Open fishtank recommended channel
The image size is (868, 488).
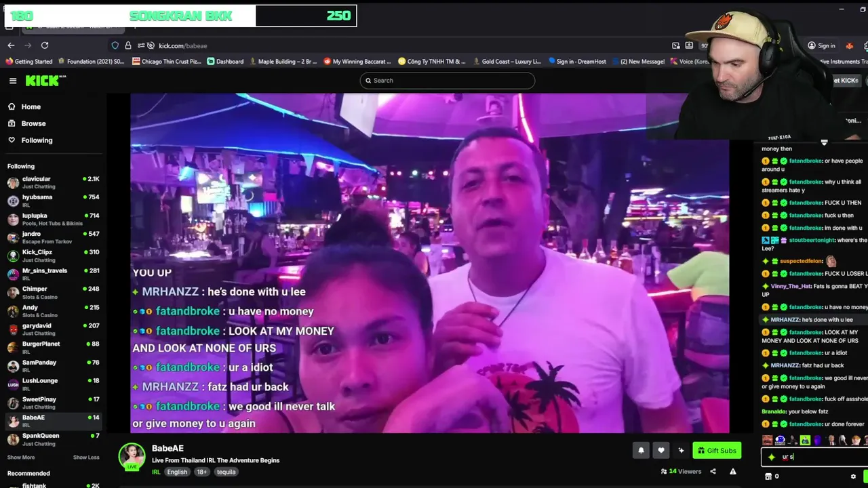53,485
